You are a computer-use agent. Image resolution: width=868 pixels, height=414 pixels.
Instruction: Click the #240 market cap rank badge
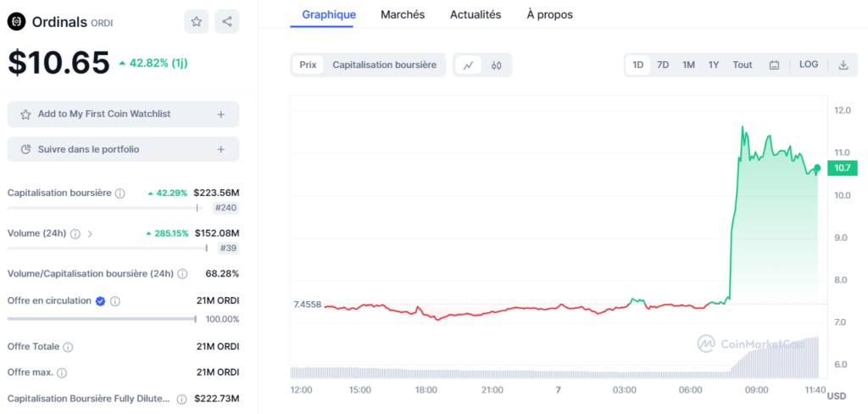pyautogui.click(x=225, y=208)
